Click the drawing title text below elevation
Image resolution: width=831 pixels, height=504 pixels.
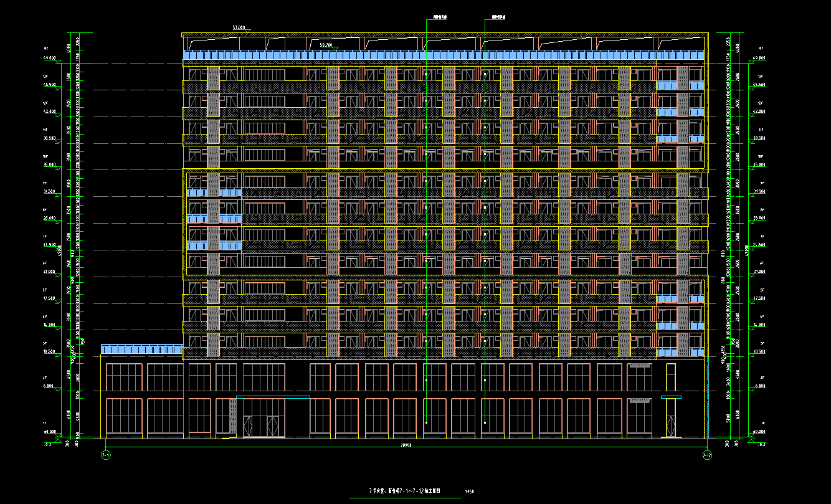pyautogui.click(x=405, y=491)
